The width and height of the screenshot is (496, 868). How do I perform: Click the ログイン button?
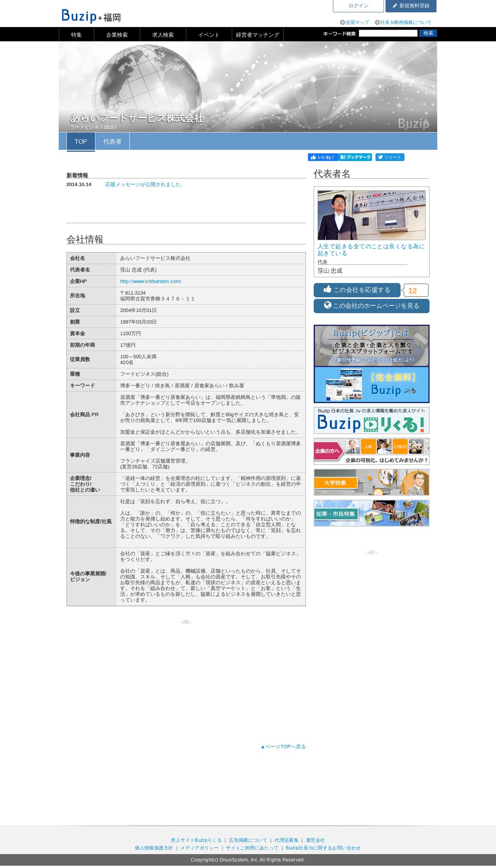tap(358, 6)
